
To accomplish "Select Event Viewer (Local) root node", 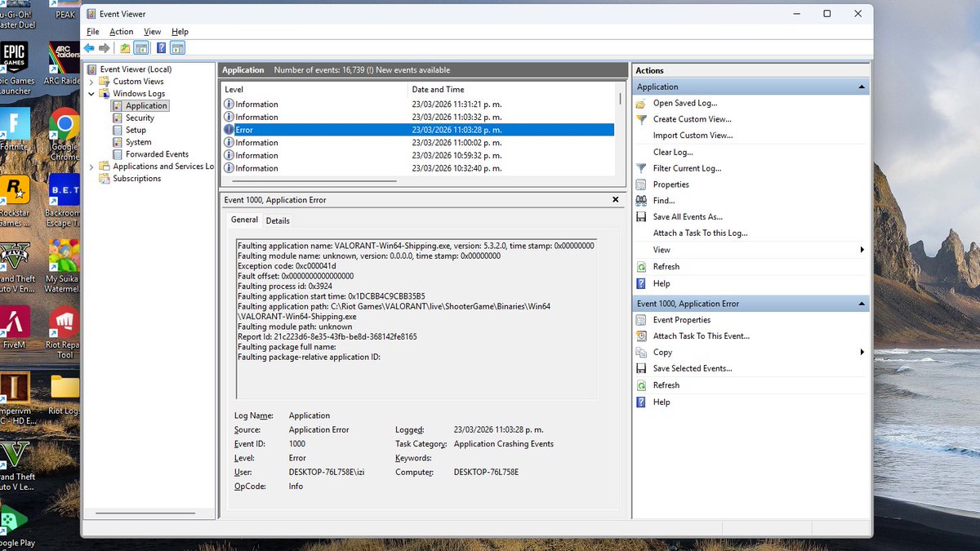I will pyautogui.click(x=136, y=69).
